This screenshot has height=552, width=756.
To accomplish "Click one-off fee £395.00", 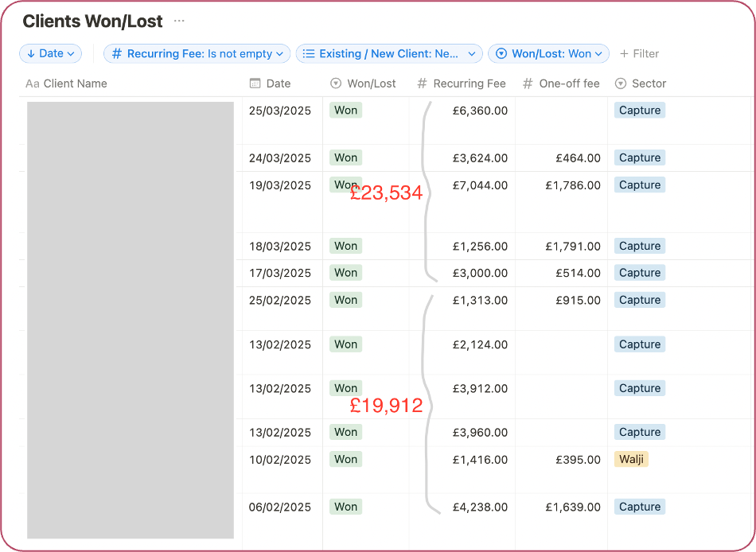I will click(578, 460).
